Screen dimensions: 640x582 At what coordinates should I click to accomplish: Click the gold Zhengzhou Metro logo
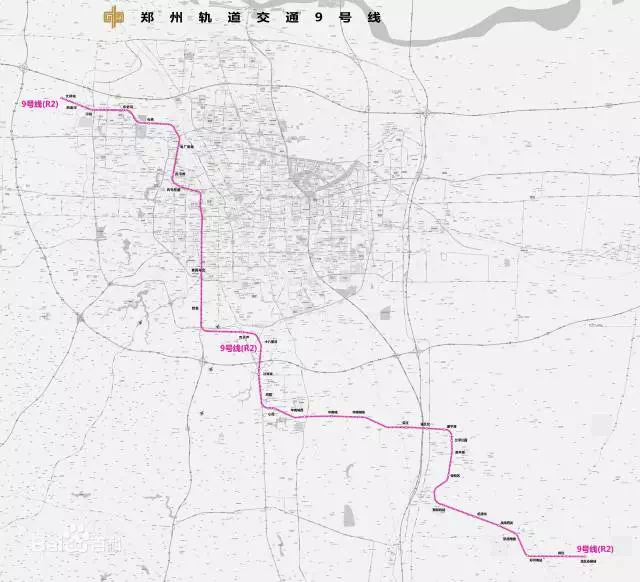click(x=113, y=18)
